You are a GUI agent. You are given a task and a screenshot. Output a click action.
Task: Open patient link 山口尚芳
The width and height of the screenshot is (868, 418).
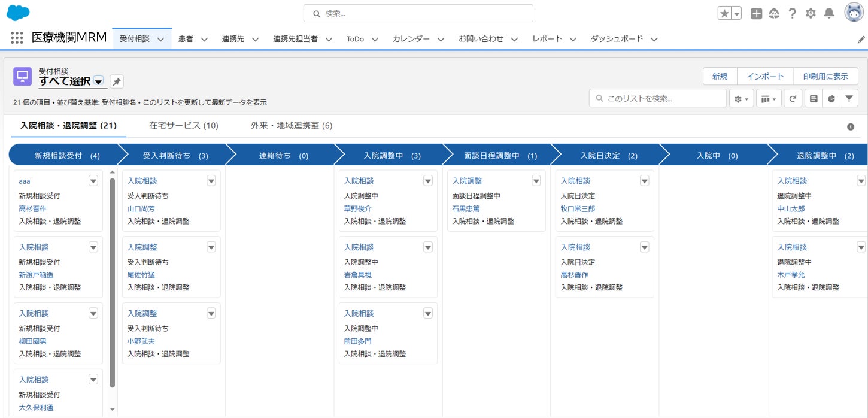[141, 209]
